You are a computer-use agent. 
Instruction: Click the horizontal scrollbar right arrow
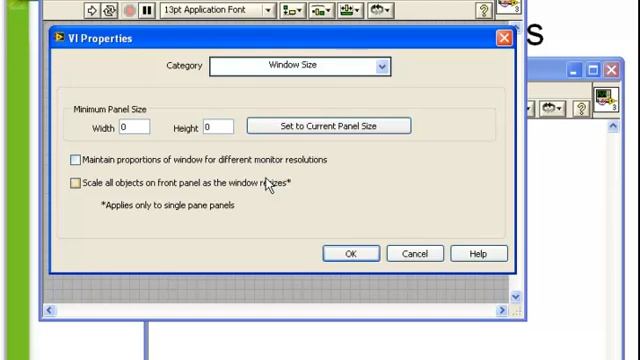(x=502, y=310)
